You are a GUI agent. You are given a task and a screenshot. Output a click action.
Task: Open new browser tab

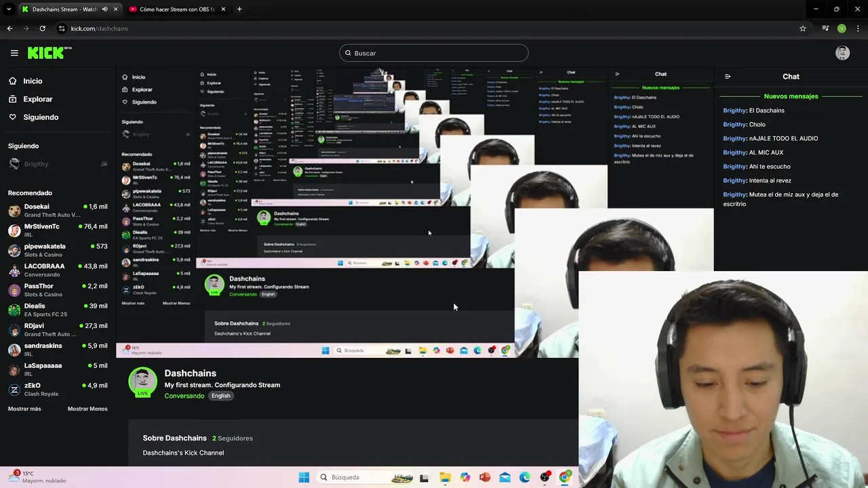tap(239, 9)
